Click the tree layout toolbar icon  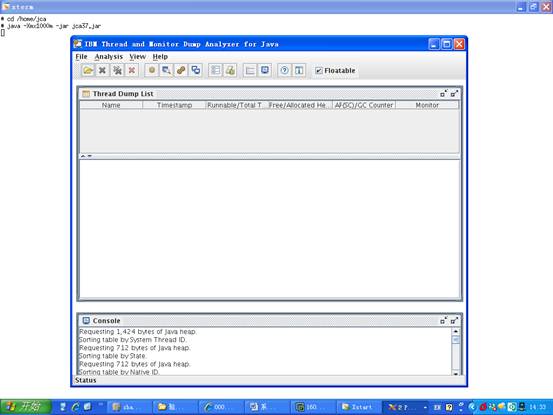click(250, 71)
